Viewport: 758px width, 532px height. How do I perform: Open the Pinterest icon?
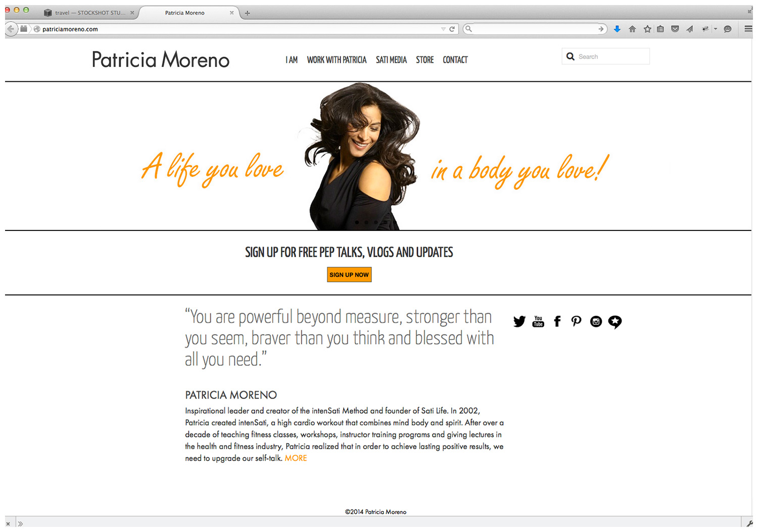576,321
